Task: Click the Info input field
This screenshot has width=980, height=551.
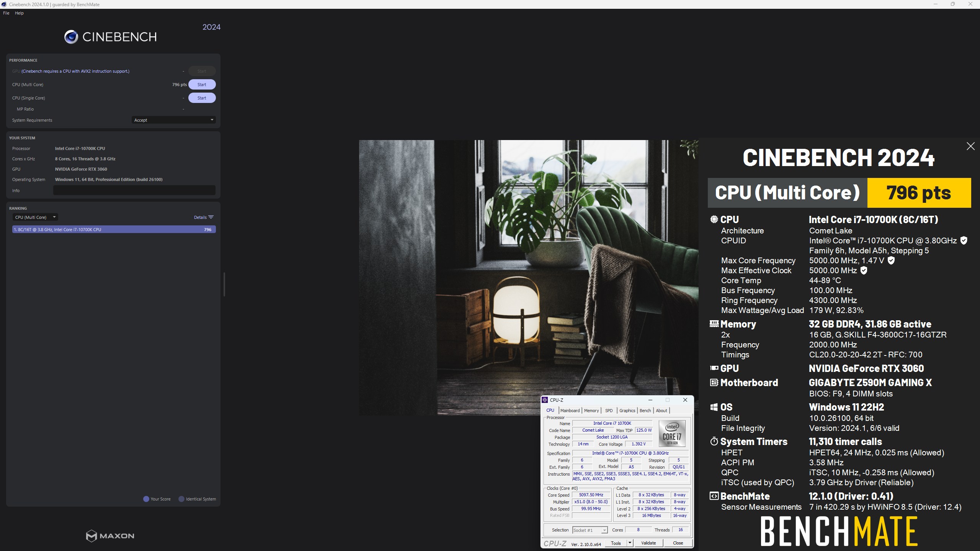Action: tap(134, 190)
